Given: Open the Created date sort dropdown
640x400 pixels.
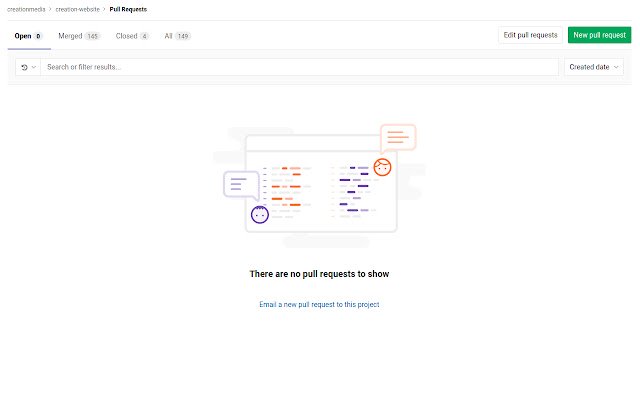Looking at the screenshot, I should tap(594, 67).
